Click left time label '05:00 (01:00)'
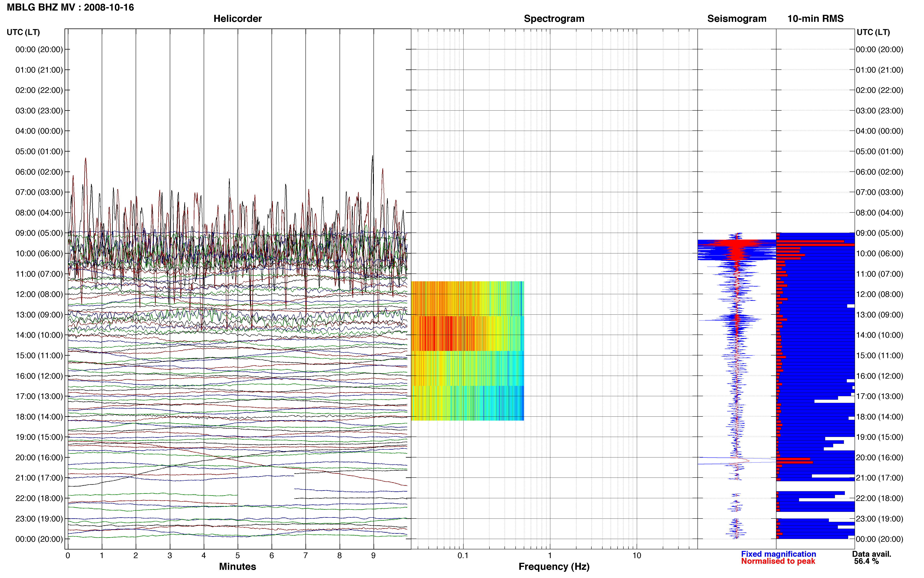This screenshot has height=578, width=924. click(x=39, y=151)
